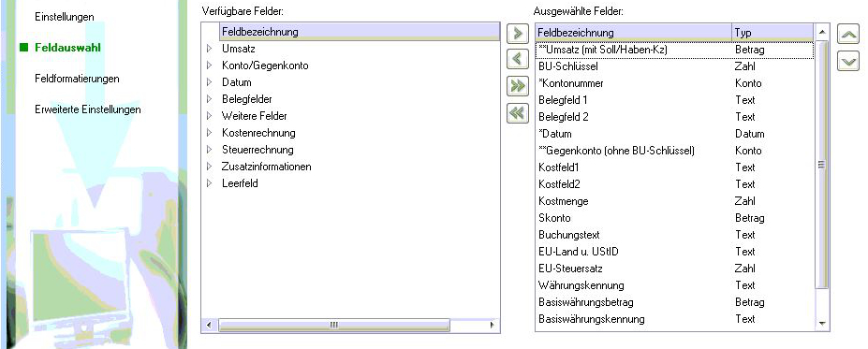The width and height of the screenshot is (868, 349).
Task: Click Feldbezeichnung header in selected fields
Action: (633, 33)
